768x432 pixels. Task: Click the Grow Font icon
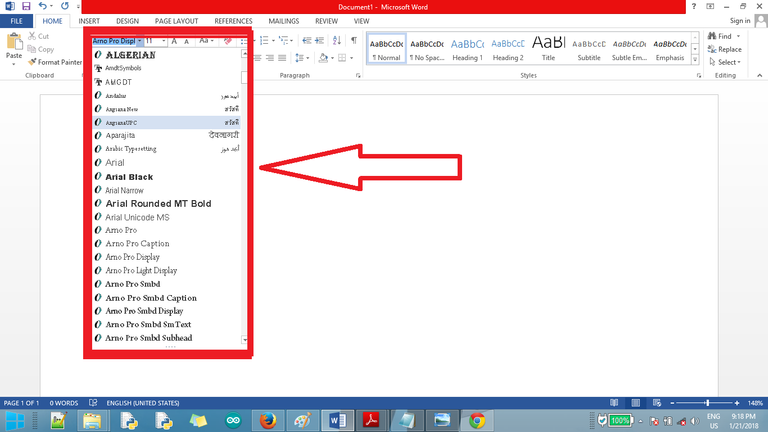[x=173, y=41]
